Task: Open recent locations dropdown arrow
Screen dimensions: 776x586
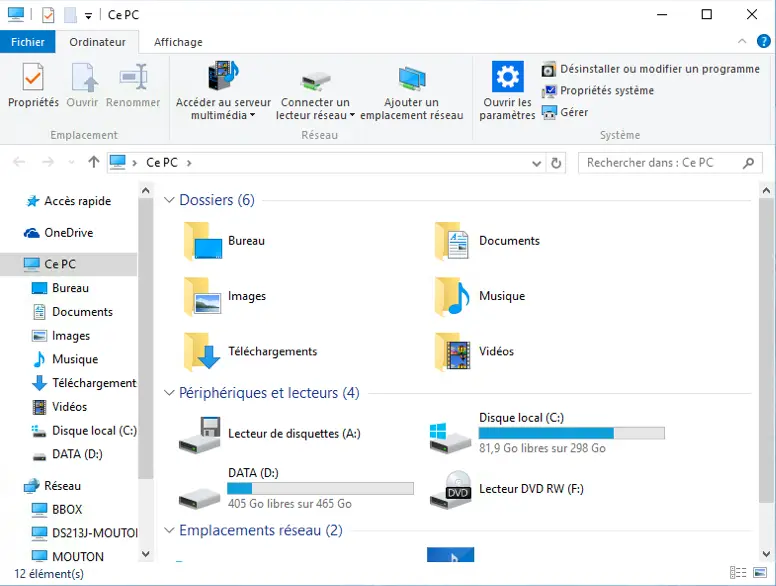Action: point(71,162)
